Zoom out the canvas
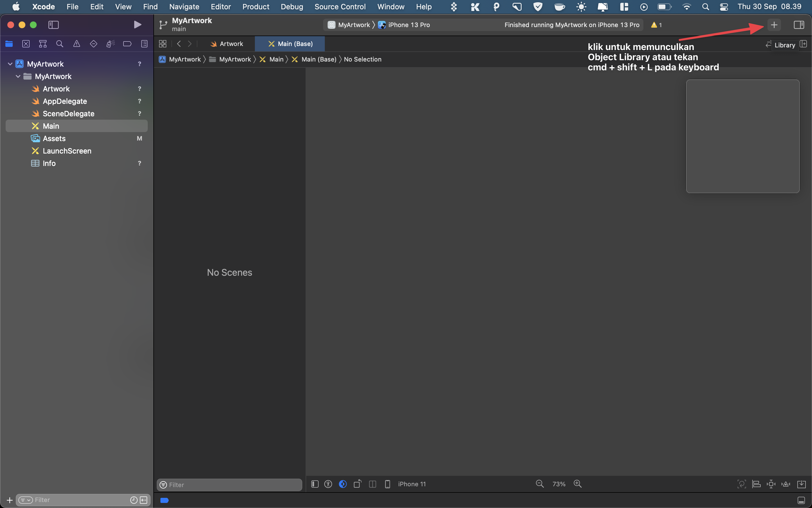812x508 pixels. [x=540, y=484]
